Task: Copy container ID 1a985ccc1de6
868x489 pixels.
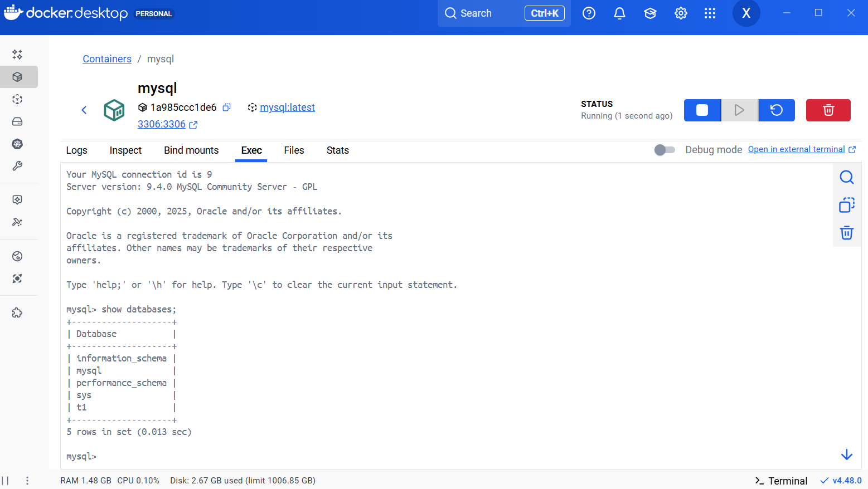Action: [x=226, y=107]
